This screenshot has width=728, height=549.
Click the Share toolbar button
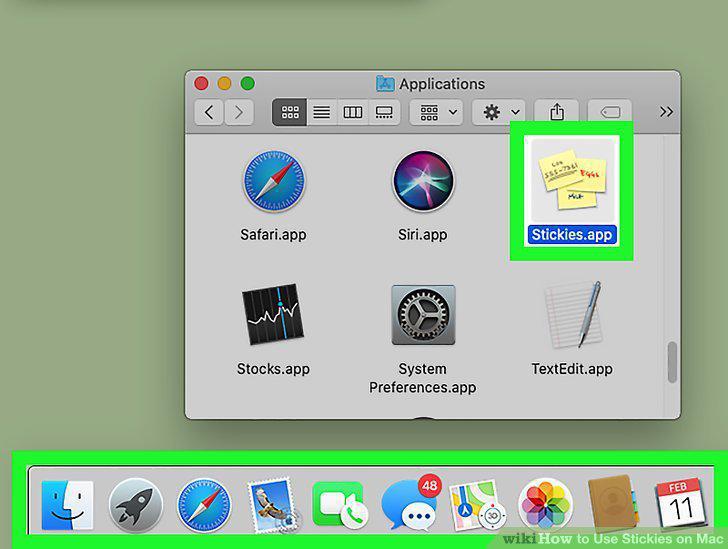point(556,112)
